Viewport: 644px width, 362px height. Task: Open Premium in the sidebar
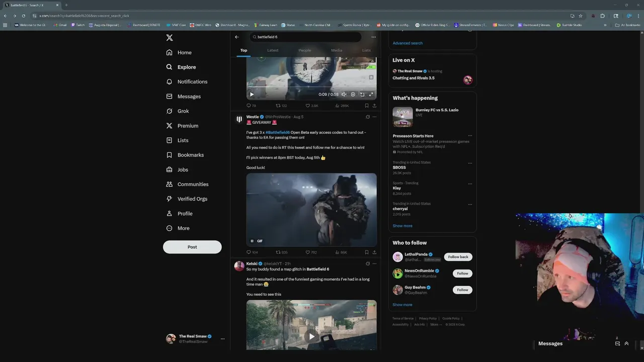182,126
